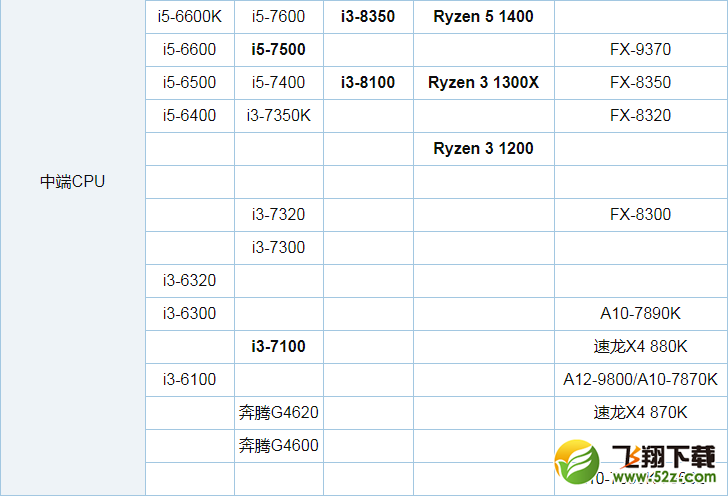728x496 pixels.
Task: Click the i3-6320 cell
Action: [189, 281]
